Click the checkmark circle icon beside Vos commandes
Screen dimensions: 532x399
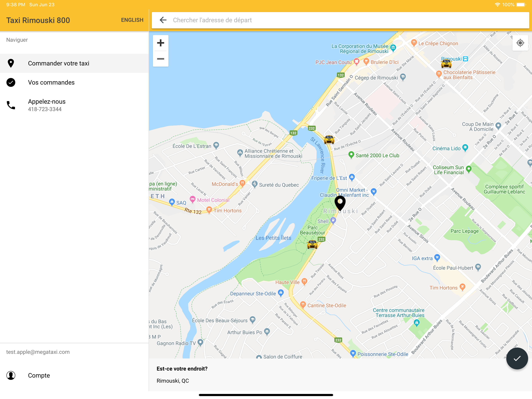[11, 82]
